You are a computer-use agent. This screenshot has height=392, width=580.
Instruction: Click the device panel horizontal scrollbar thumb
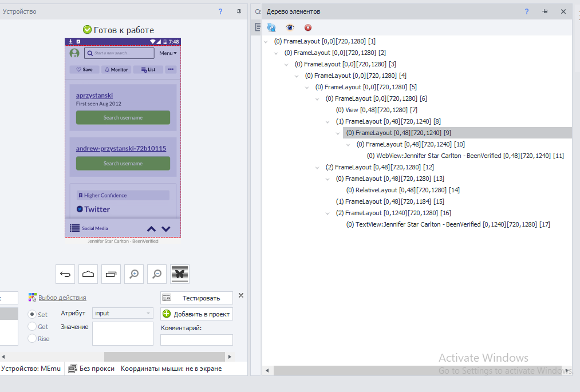tap(164, 357)
